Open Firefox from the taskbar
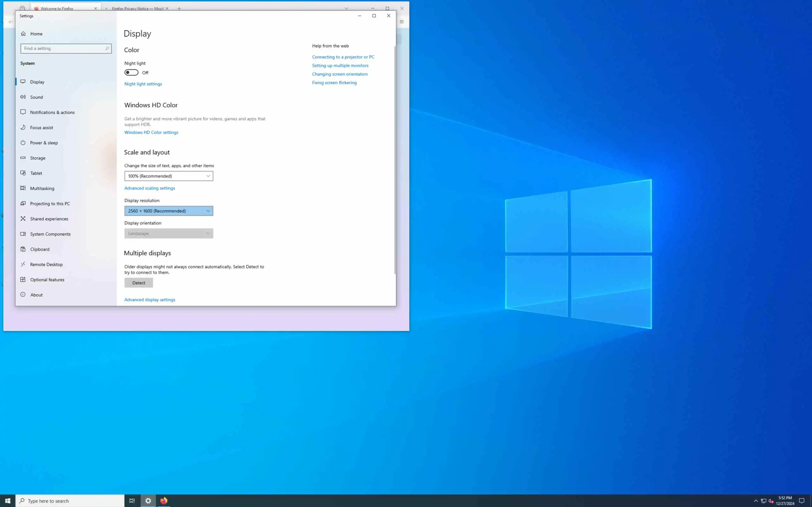Image resolution: width=812 pixels, height=507 pixels. click(164, 501)
